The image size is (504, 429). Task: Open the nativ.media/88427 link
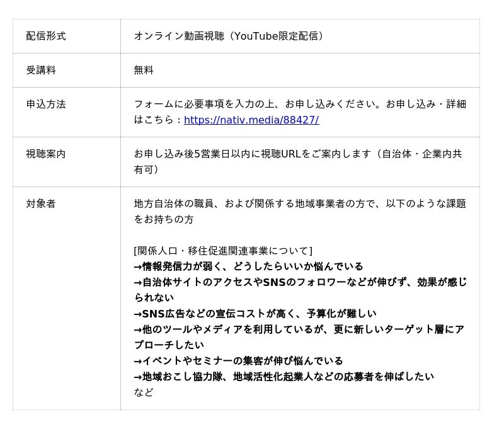click(251, 120)
